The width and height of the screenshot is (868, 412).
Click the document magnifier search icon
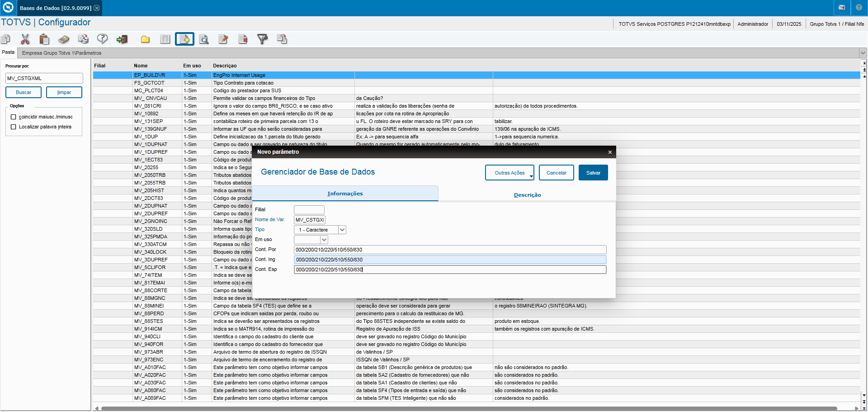click(x=204, y=39)
